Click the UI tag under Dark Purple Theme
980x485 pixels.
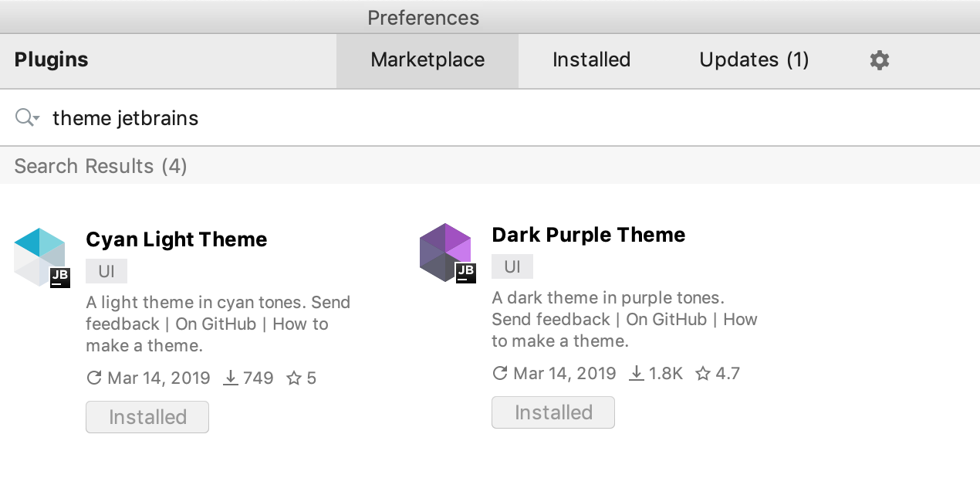(x=512, y=267)
